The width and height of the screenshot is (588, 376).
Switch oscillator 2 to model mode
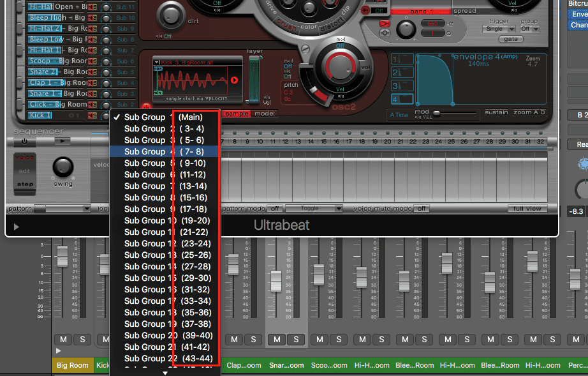coord(265,114)
